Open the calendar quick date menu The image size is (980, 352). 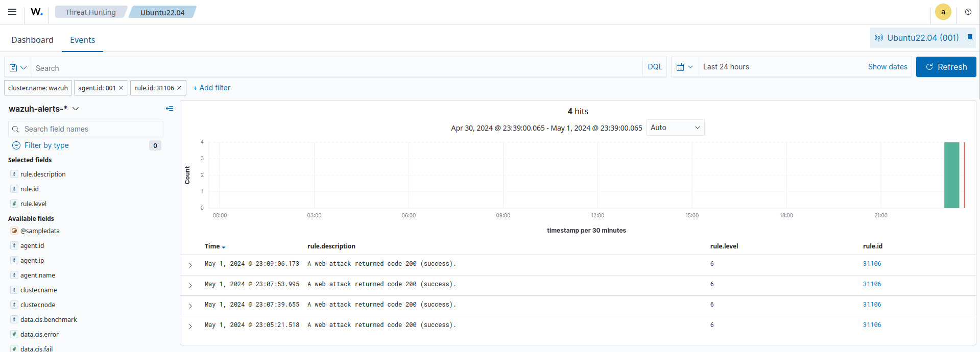[x=684, y=67]
